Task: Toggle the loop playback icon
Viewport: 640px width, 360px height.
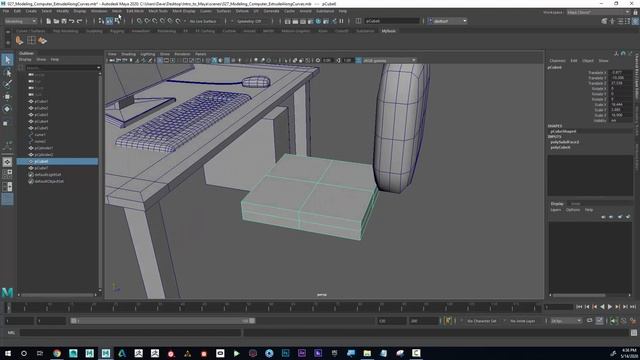Action: pos(589,321)
